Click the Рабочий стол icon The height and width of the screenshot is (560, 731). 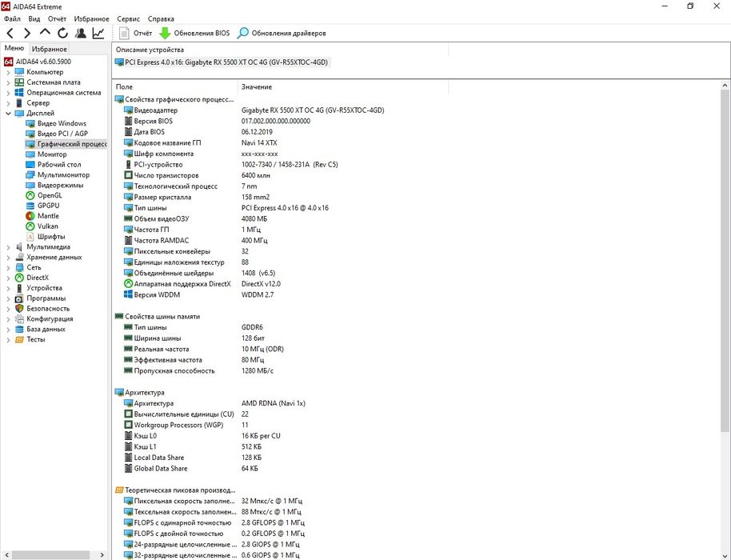[30, 165]
